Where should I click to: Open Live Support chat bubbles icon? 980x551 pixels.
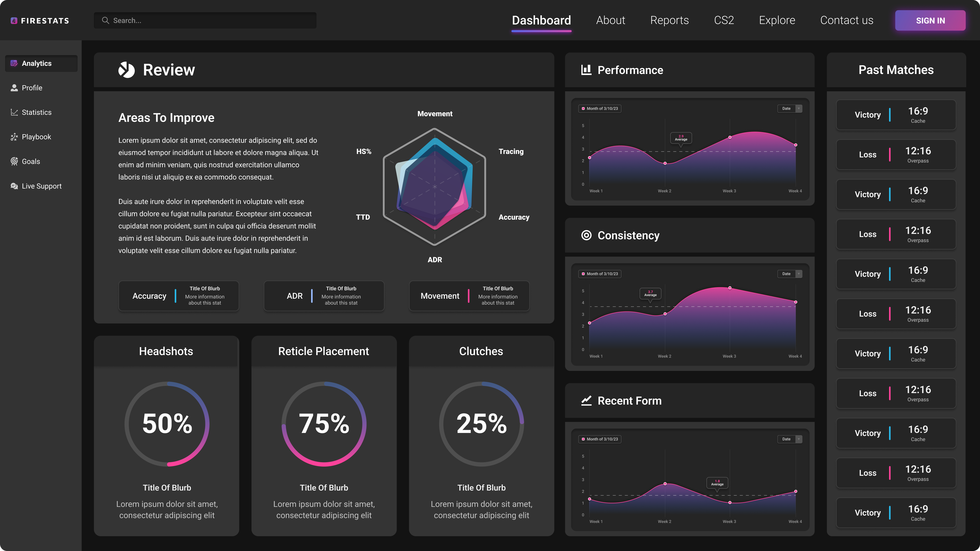14,186
